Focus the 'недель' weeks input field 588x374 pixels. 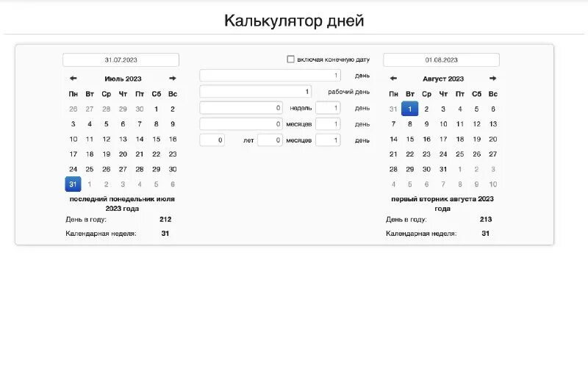coord(241,108)
